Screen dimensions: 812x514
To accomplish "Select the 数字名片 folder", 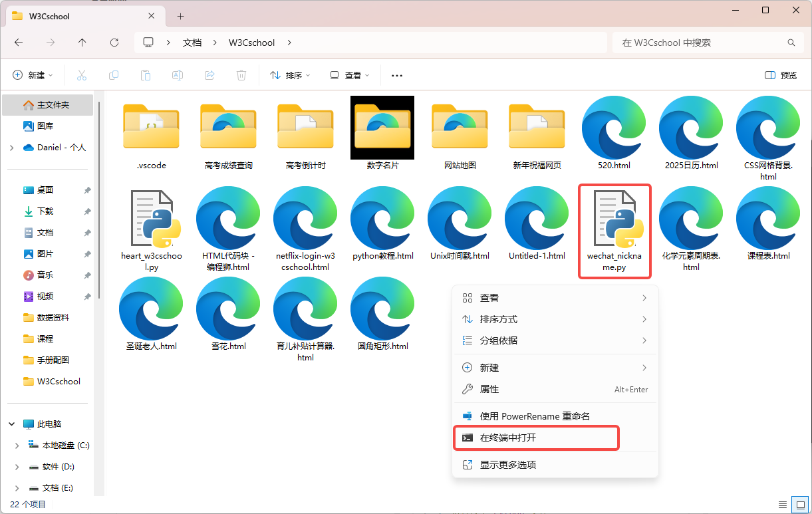I will [x=382, y=133].
